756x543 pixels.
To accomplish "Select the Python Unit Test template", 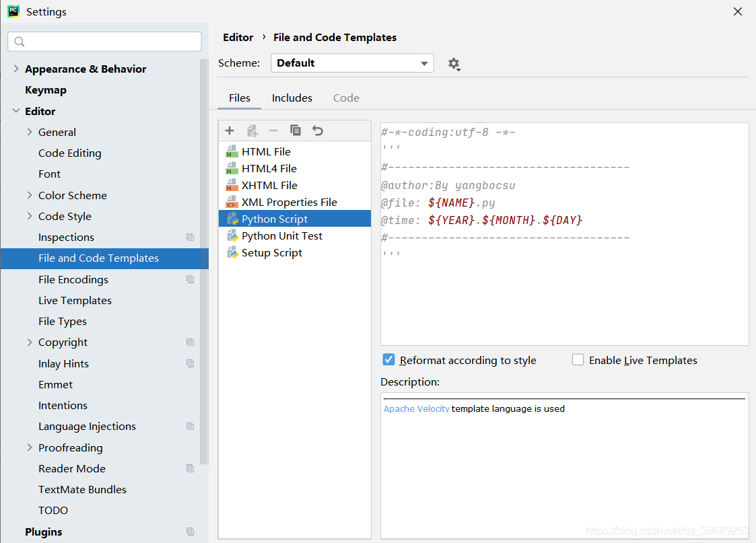I will [x=281, y=236].
